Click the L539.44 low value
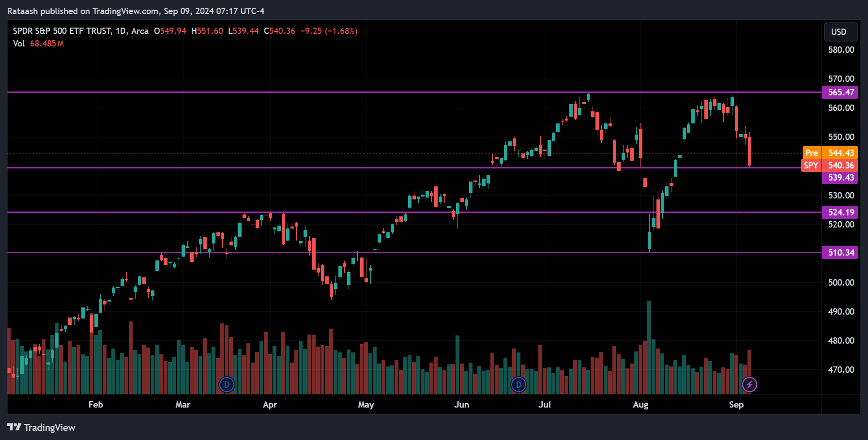 pyautogui.click(x=244, y=31)
